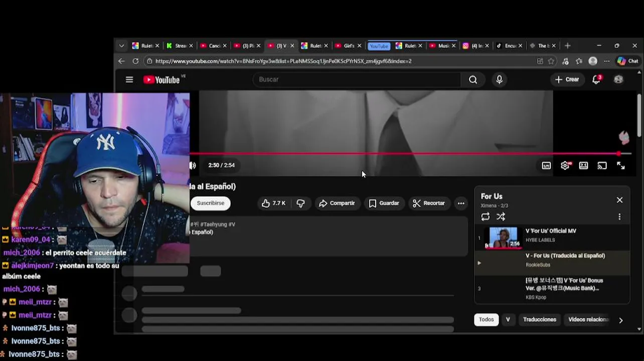Toggle theater mode on the player

583,165
